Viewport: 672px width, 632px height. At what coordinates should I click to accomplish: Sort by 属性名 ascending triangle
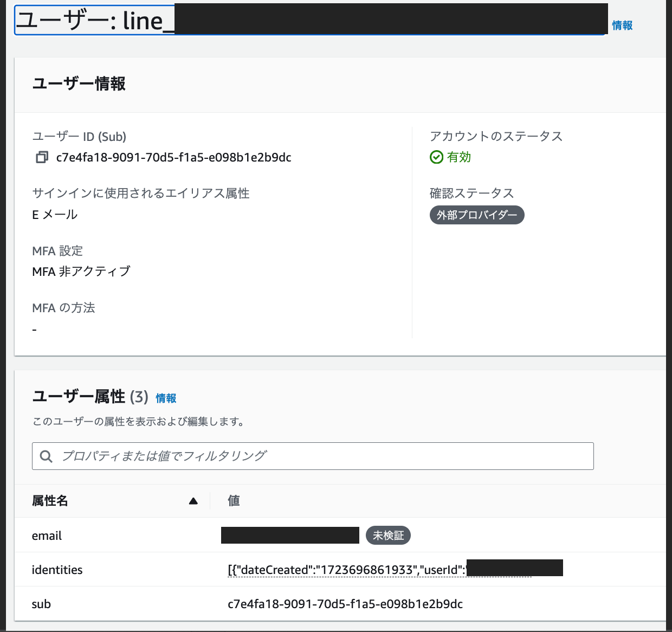click(x=193, y=501)
